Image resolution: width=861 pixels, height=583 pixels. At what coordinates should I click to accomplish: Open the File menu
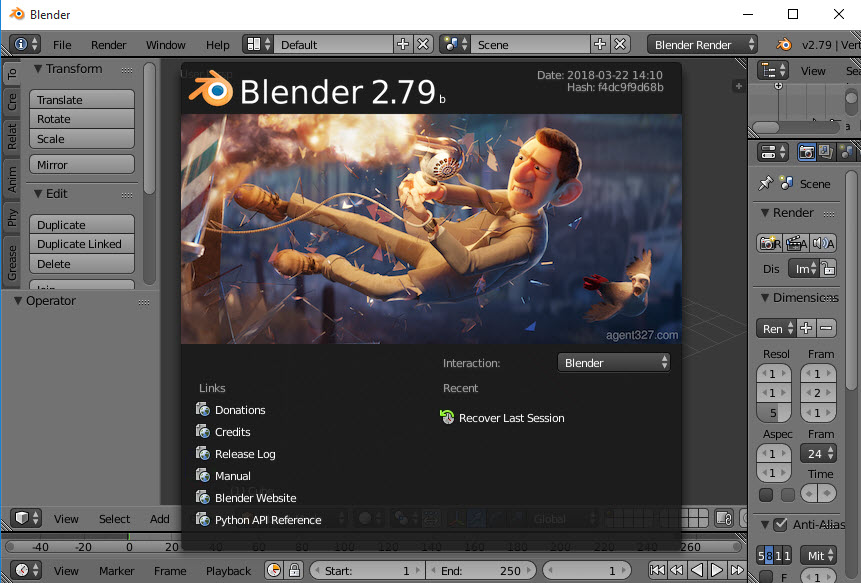pyautogui.click(x=62, y=45)
